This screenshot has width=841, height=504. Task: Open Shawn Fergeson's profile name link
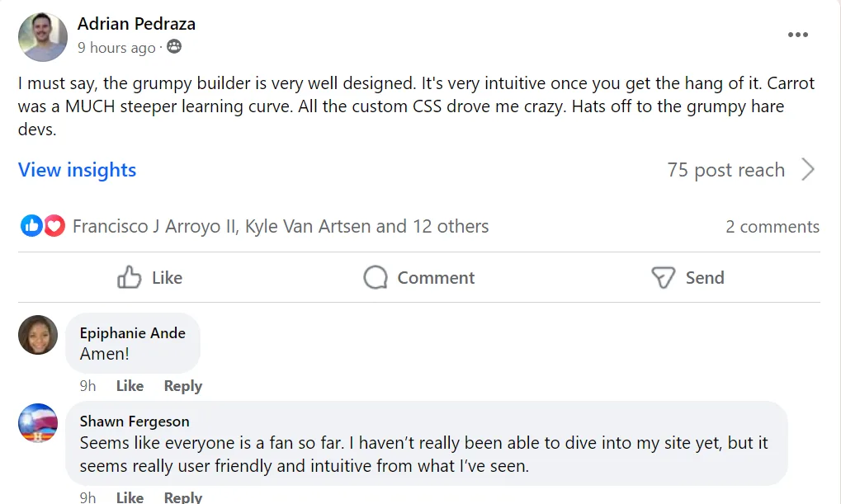pos(135,422)
